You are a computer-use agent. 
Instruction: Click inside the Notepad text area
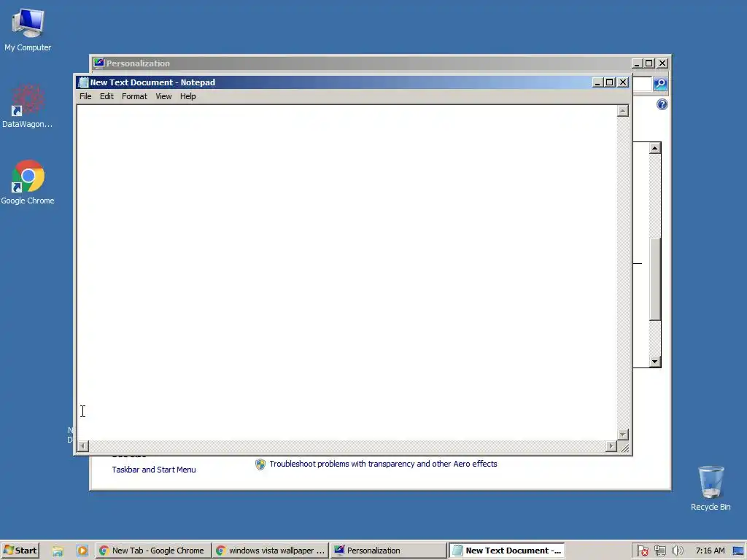click(347, 273)
